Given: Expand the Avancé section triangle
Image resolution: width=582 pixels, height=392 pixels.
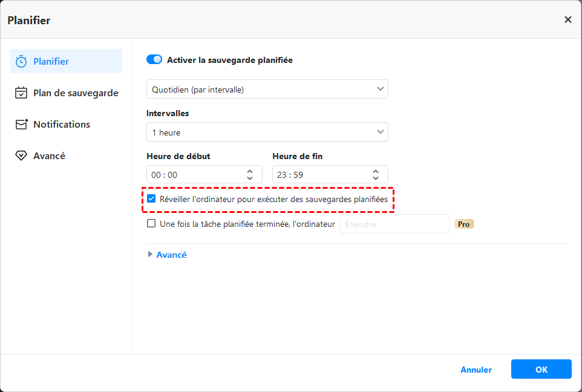Looking at the screenshot, I should pyautogui.click(x=150, y=255).
